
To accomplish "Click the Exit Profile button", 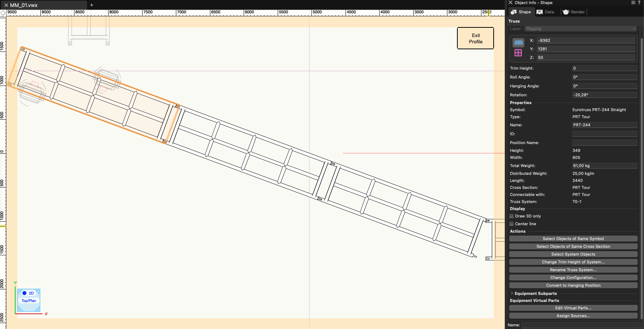I will (476, 39).
